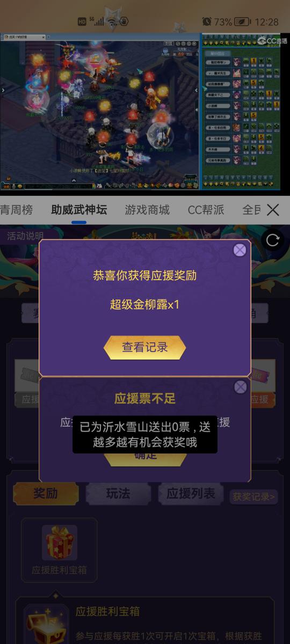Tap the 应援胜利宝箱 gift box icon

tap(59, 543)
